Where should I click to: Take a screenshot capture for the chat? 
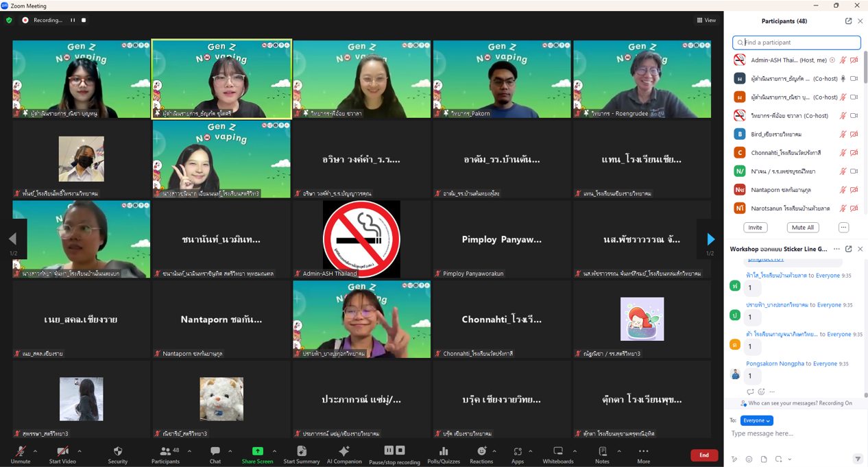(778, 459)
